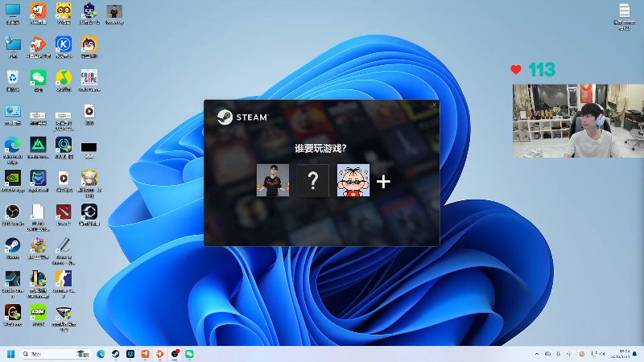
Task: Open the NVIDIA App desktop shortcut
Action: (x=13, y=181)
